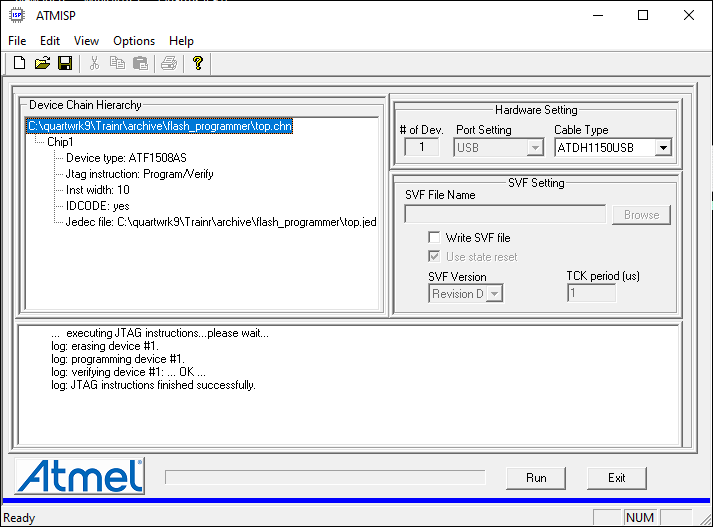Click the Paste clipboard toolbar icon
The width and height of the screenshot is (713, 527).
(141, 64)
